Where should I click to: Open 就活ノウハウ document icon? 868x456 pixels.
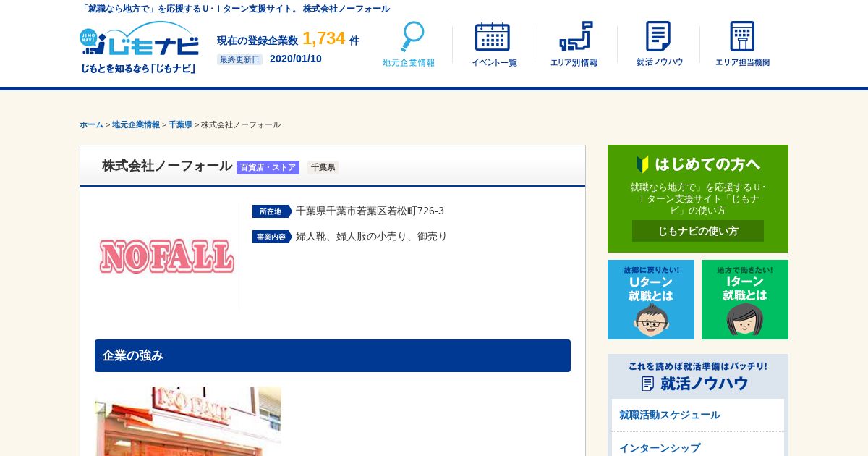(659, 43)
